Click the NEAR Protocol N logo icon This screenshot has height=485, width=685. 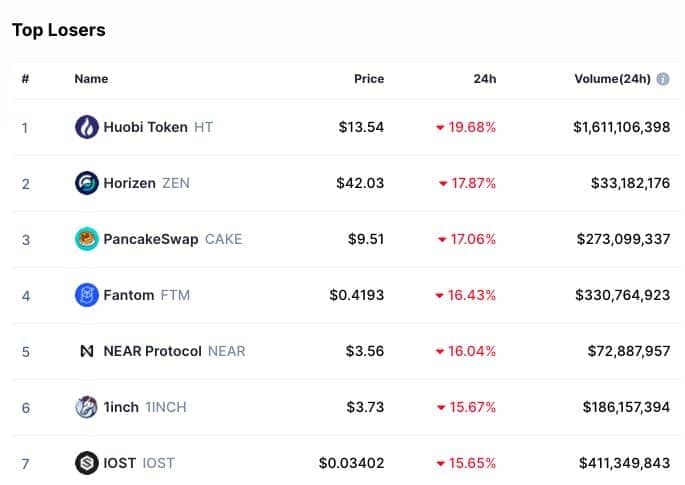click(x=87, y=351)
